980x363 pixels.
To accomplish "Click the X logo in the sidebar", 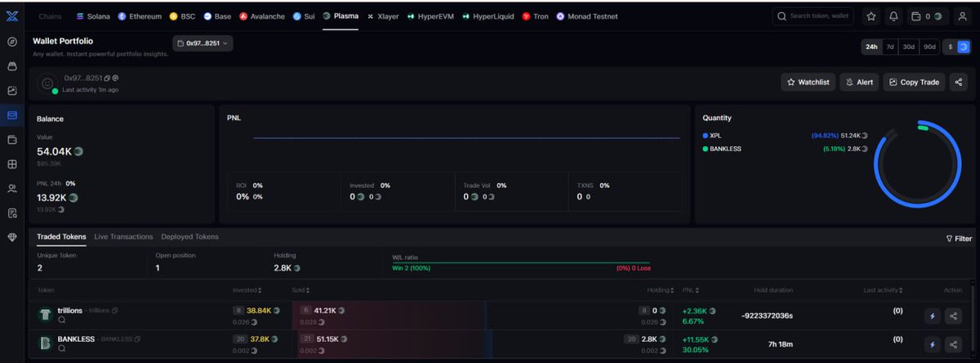I will pyautogui.click(x=11, y=16).
